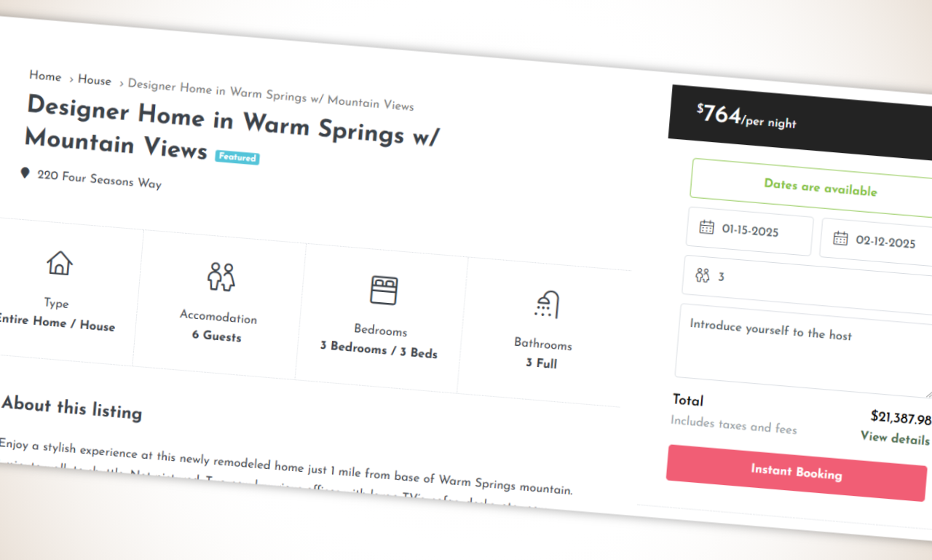Click the 220 Four Seasons Way address

(99, 179)
